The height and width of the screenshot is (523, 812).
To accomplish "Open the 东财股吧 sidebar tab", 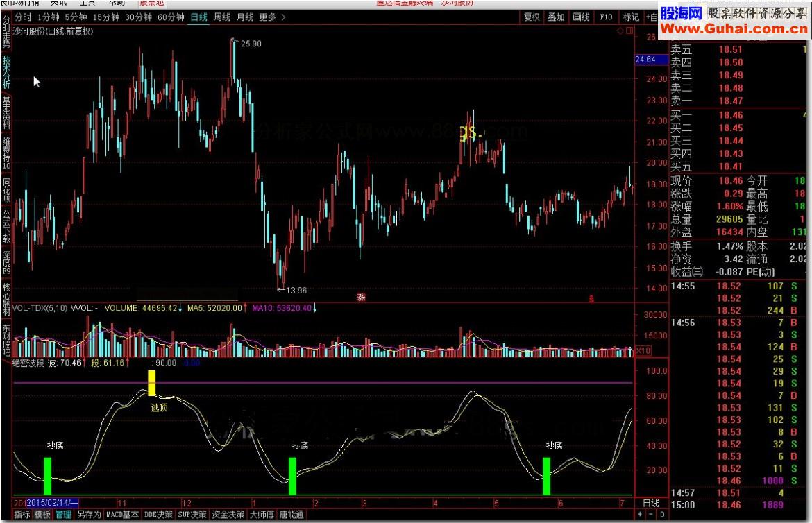I will pyautogui.click(x=6, y=340).
